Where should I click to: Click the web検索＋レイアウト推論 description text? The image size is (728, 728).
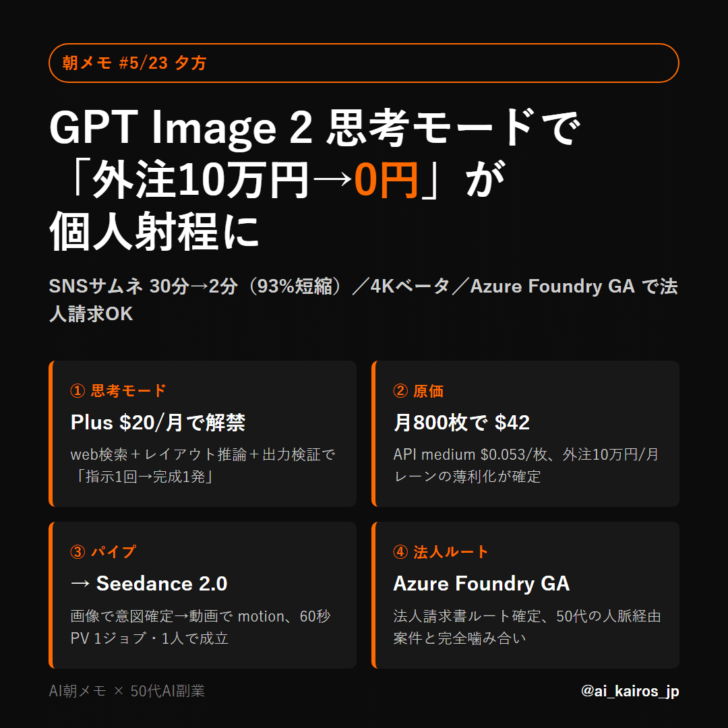coord(202,465)
